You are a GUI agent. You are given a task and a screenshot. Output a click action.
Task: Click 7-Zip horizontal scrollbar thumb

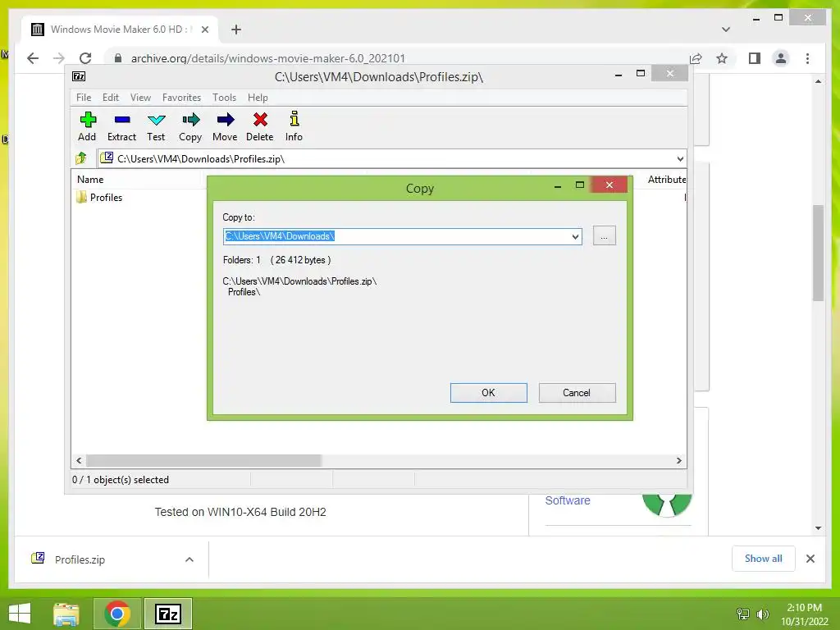203,461
